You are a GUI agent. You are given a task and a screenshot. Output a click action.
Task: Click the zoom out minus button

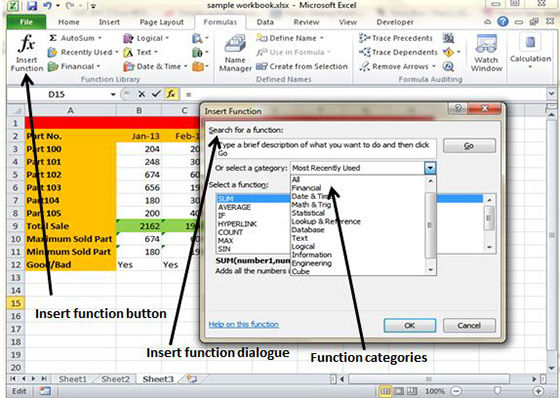click(456, 391)
